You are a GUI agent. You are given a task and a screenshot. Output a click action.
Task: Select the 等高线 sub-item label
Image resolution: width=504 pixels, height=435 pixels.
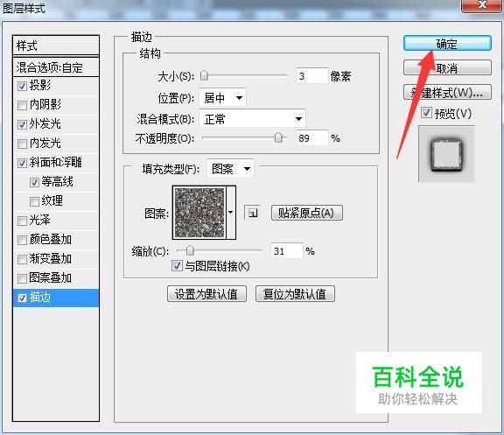click(57, 182)
